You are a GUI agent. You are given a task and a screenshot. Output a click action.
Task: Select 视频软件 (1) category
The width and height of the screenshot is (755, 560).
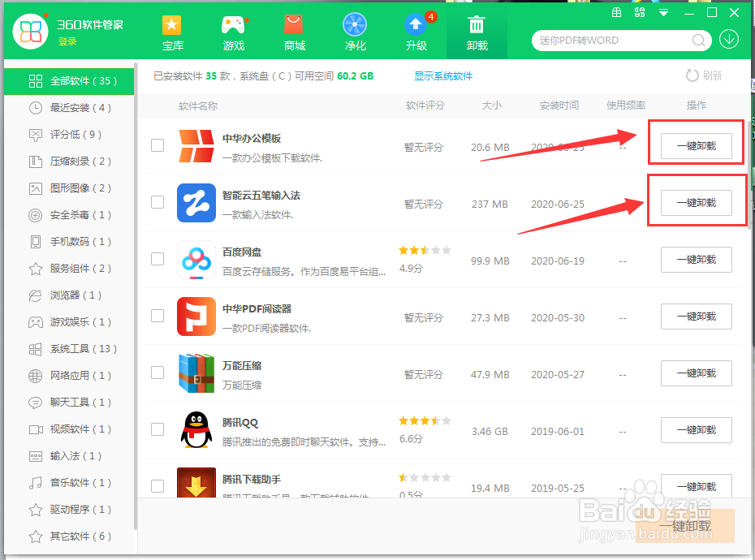(x=69, y=429)
